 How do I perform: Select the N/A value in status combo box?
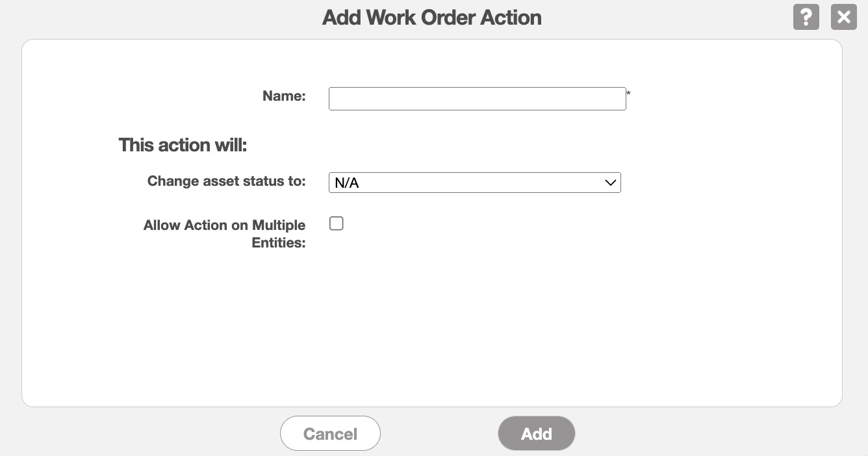point(347,183)
